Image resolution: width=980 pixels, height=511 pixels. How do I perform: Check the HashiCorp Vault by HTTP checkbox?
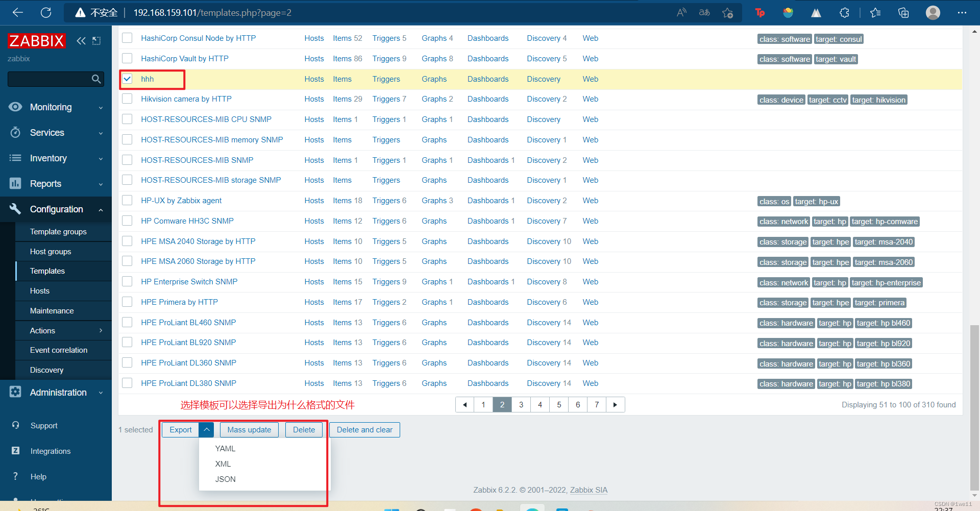coord(127,58)
